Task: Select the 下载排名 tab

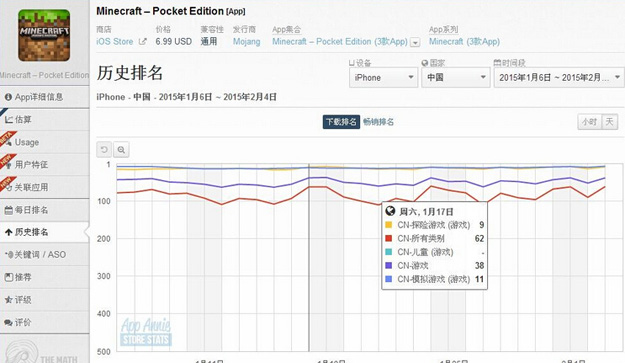Action: (x=341, y=122)
